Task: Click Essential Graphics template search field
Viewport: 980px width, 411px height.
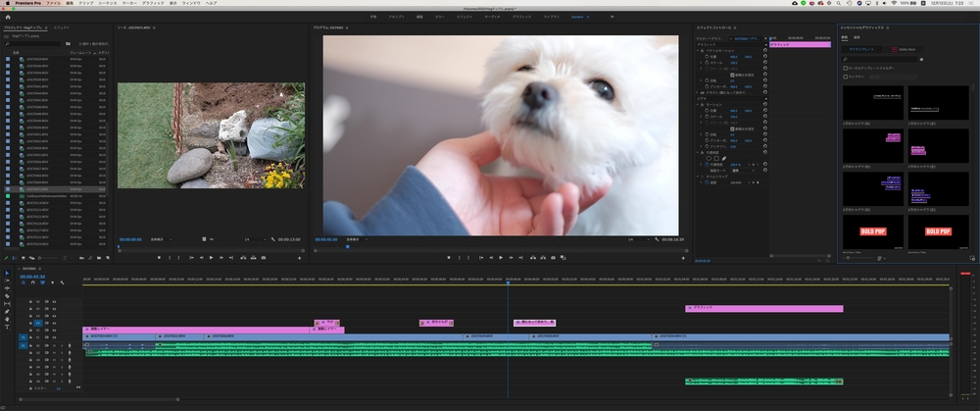Action: point(880,60)
